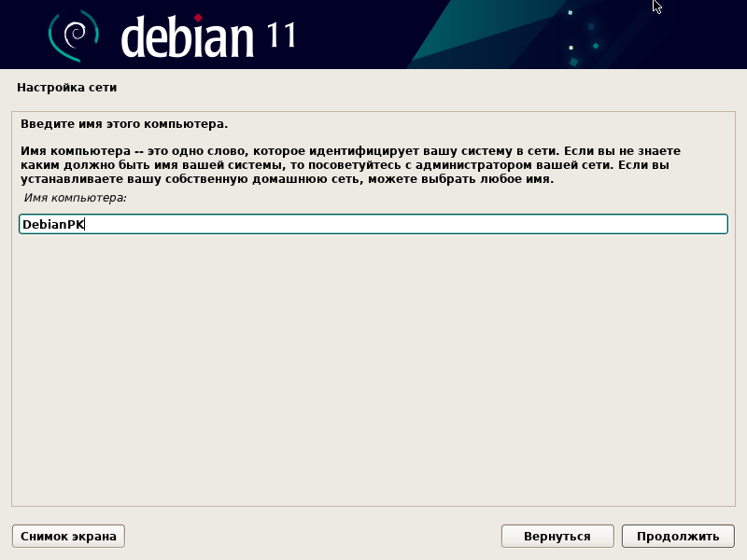747x560 pixels.
Task: Select the hostname entry showing 'DebianPK'
Action: click(x=51, y=223)
